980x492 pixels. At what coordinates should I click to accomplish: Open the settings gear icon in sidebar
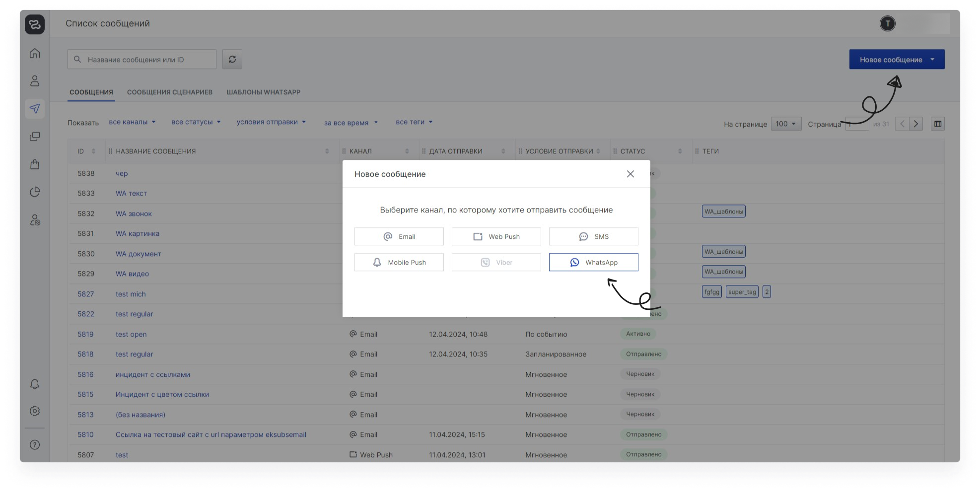[x=35, y=411]
